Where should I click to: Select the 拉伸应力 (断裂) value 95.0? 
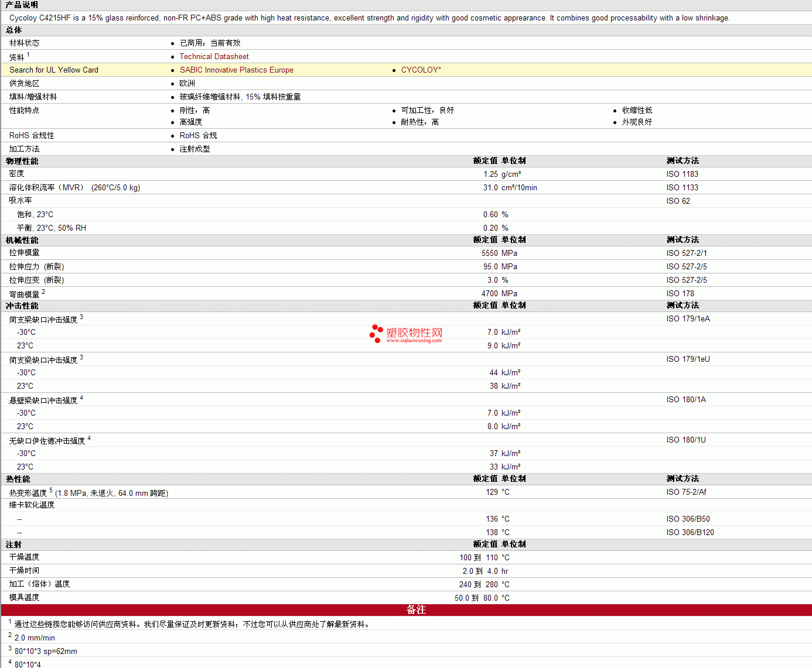click(490, 266)
